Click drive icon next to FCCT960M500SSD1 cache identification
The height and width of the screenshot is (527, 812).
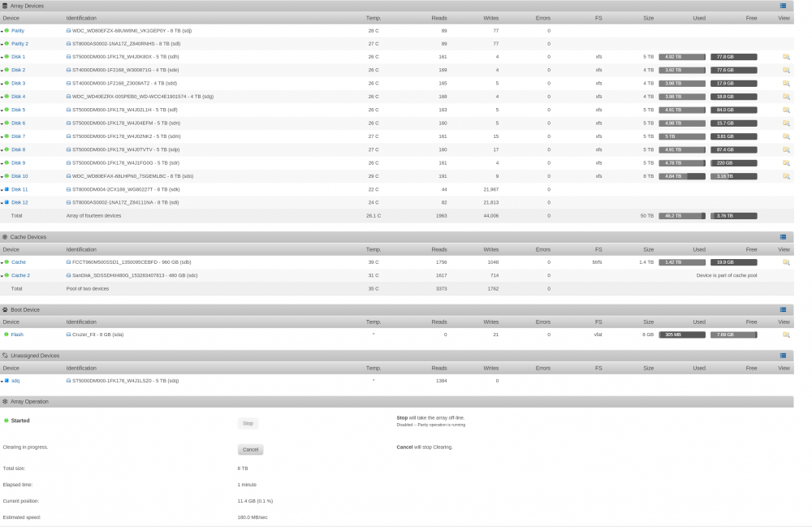coord(68,262)
